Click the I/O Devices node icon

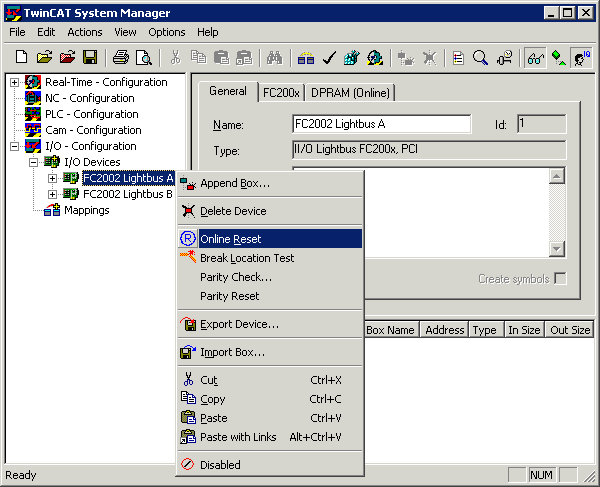coord(52,162)
